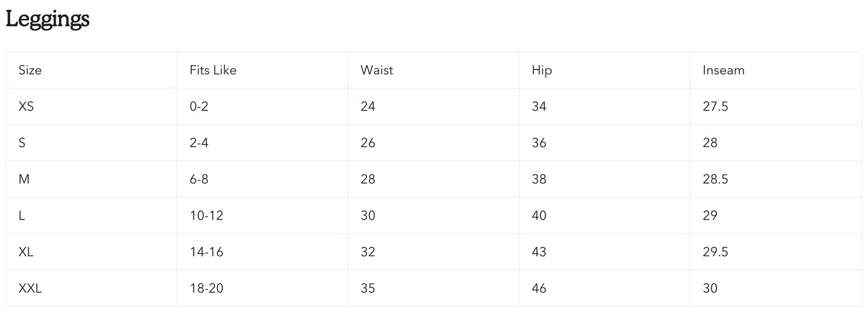This screenshot has height=312, width=868.
Task: Select the 10-12 fits like cell
Action: (x=206, y=216)
